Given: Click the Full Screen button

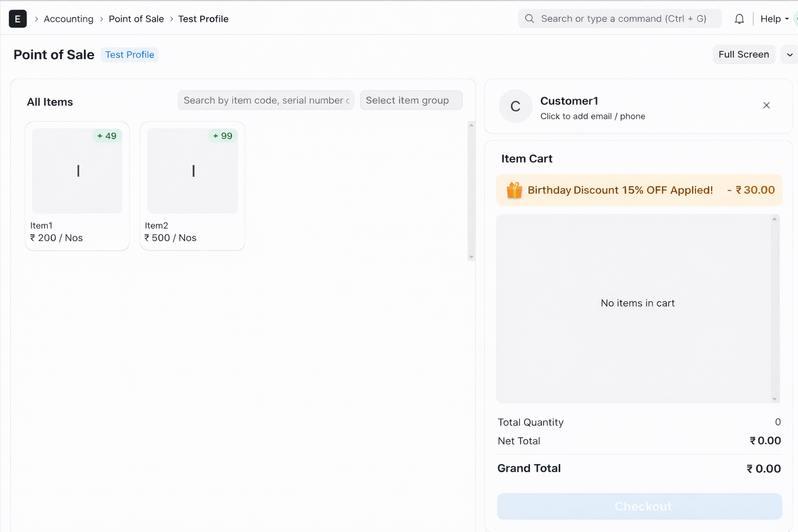Looking at the screenshot, I should [743, 55].
